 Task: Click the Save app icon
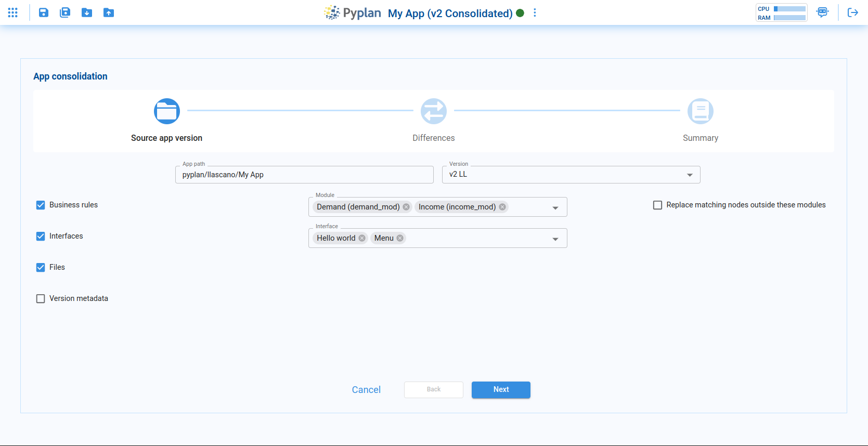coord(44,12)
